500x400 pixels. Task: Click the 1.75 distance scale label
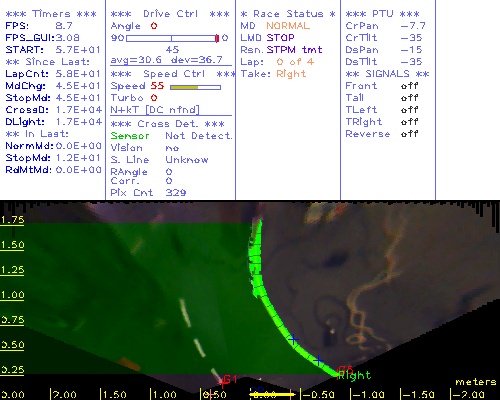tap(12, 220)
